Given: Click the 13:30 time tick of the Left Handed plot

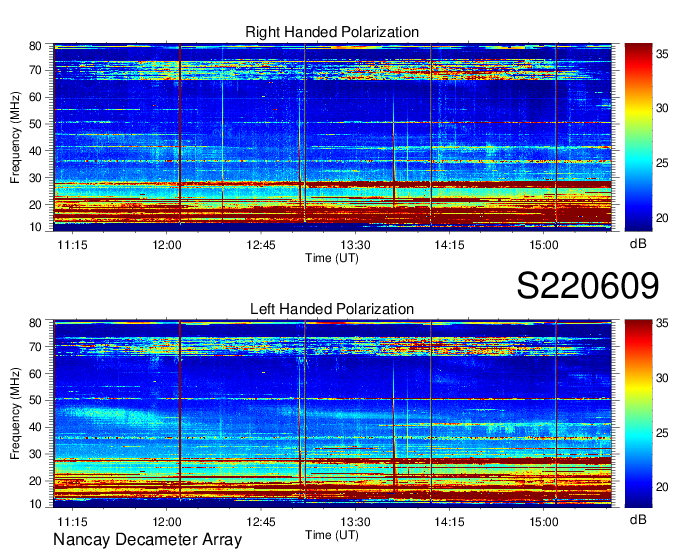Looking at the screenshot, I should tap(355, 522).
